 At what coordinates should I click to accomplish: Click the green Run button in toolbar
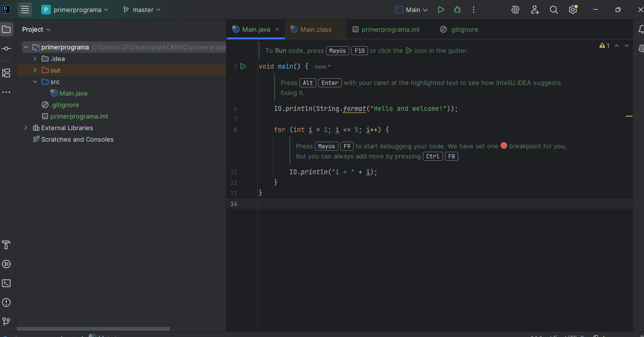[441, 10]
